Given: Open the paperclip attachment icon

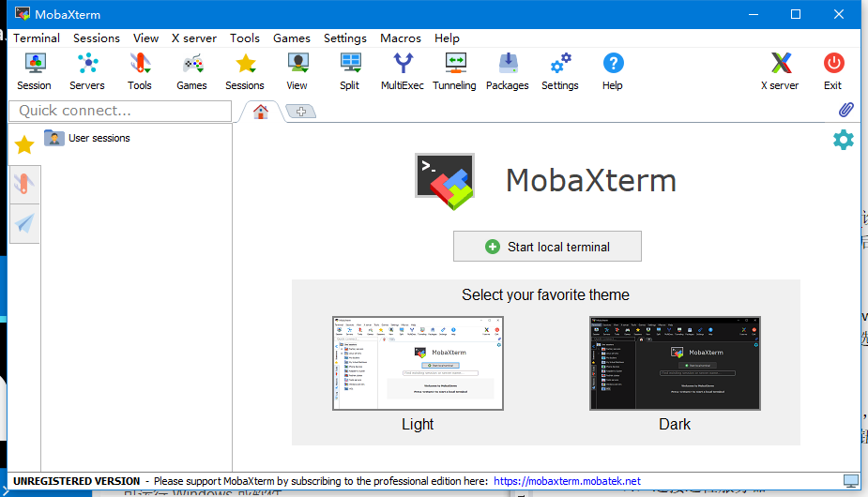Looking at the screenshot, I should click(845, 110).
